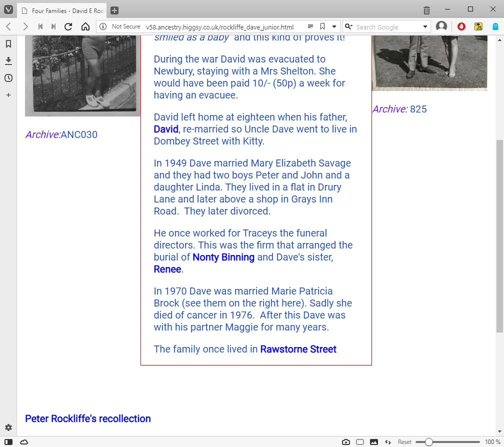Toggle tab tiling in status bar
The height and width of the screenshot is (447, 504).
pyautogui.click(x=360, y=442)
